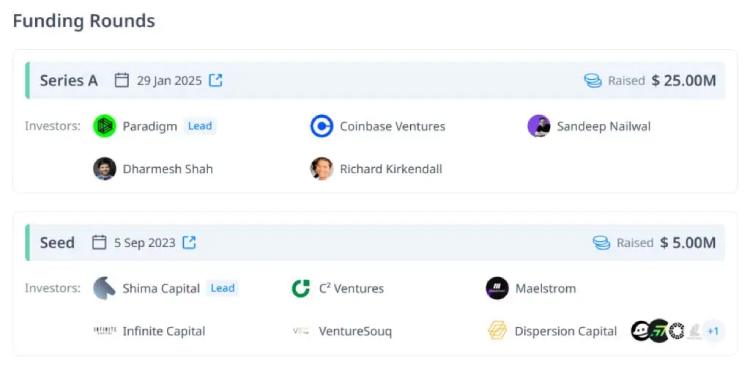Click the Maelstrom logo icon
The image size is (750, 365).
coord(497,288)
